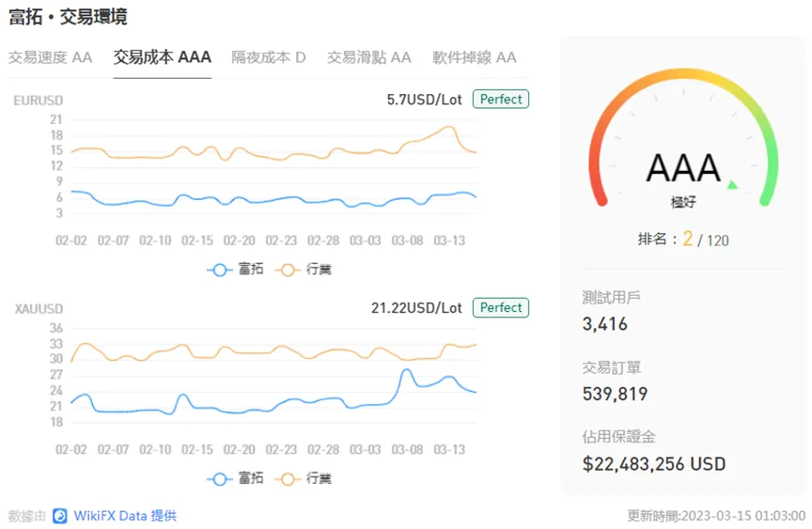The image size is (812, 529).
Task: Click the WikiFX Data logo icon
Action: pos(60,516)
